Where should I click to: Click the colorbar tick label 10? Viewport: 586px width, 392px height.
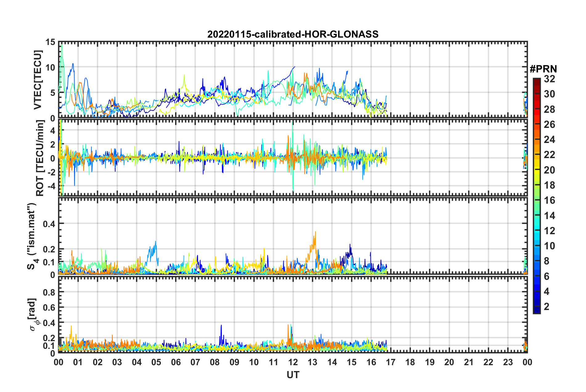tap(549, 246)
